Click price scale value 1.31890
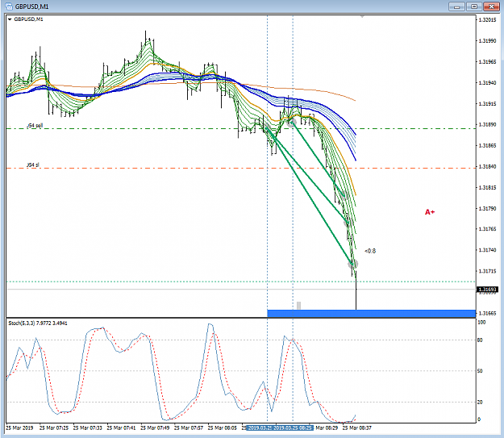This screenshot has width=504, height=438. (x=487, y=124)
